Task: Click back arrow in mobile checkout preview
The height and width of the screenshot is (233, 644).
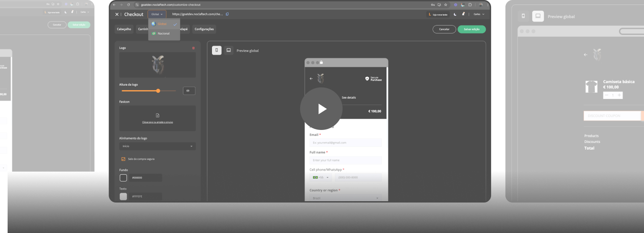Action: pos(311,78)
